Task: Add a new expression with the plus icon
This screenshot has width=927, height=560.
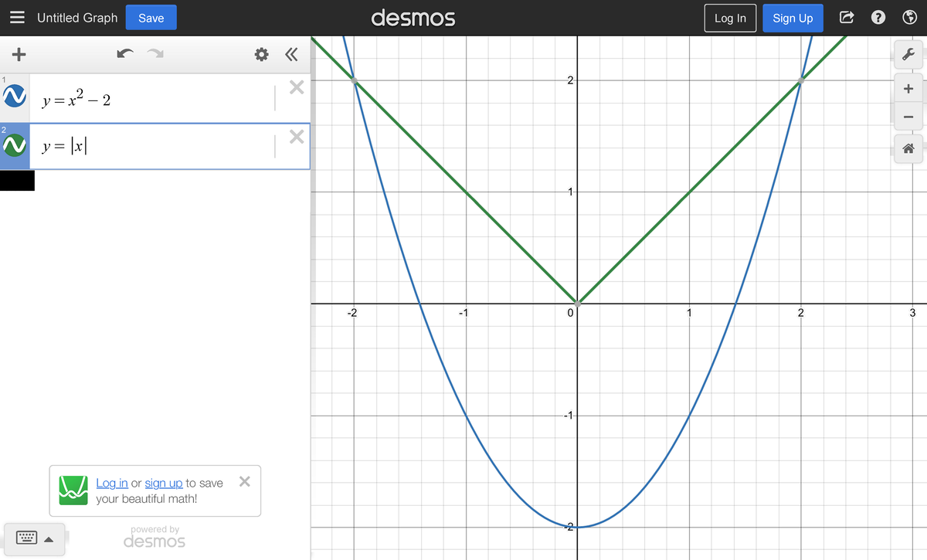Action: point(19,54)
